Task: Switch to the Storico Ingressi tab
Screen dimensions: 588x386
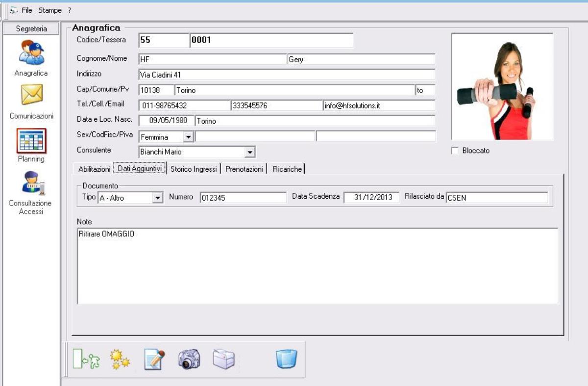Action: pos(193,169)
